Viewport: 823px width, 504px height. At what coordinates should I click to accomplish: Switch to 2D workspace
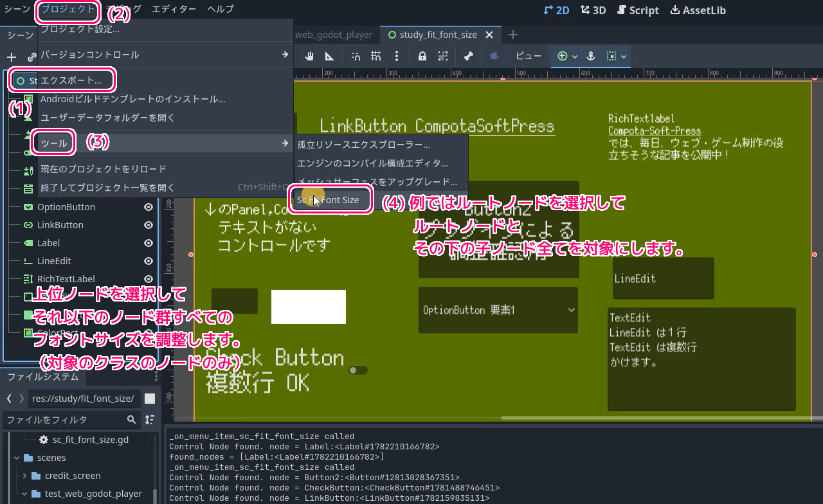click(556, 10)
